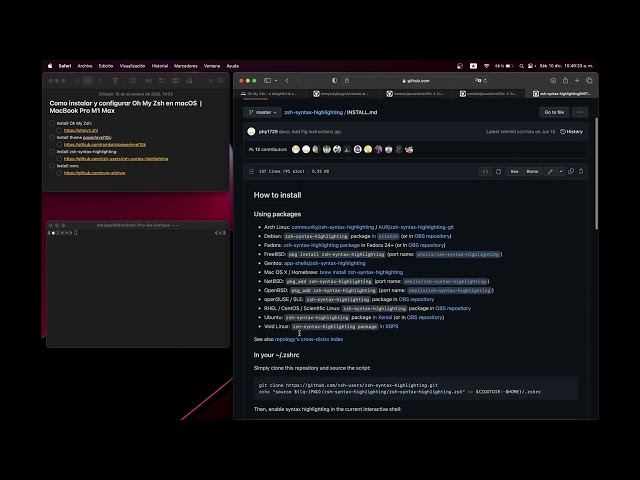Check the 'Install zsh-syntax-highlighting' item

(52, 151)
